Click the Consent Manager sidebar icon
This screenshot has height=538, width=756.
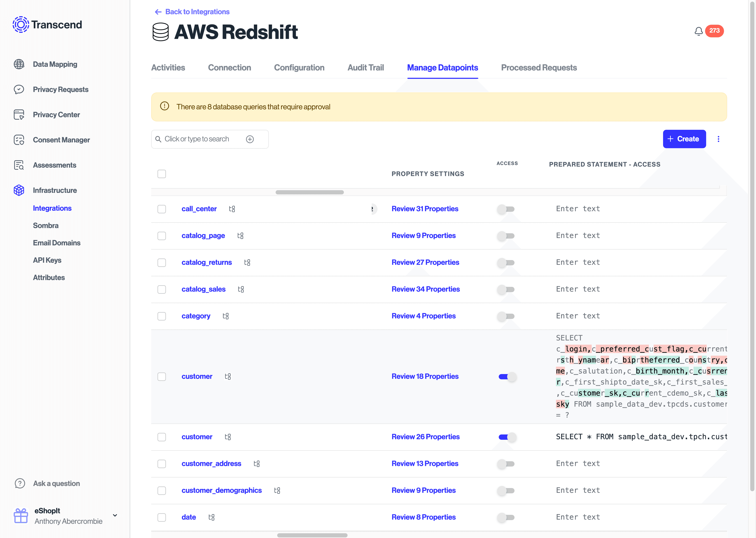[19, 140]
